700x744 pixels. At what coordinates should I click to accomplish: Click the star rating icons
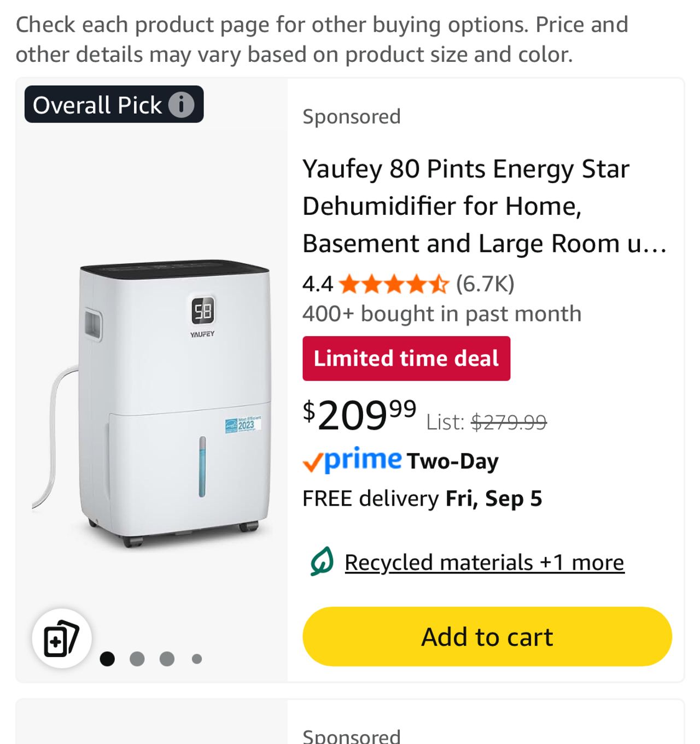click(394, 284)
